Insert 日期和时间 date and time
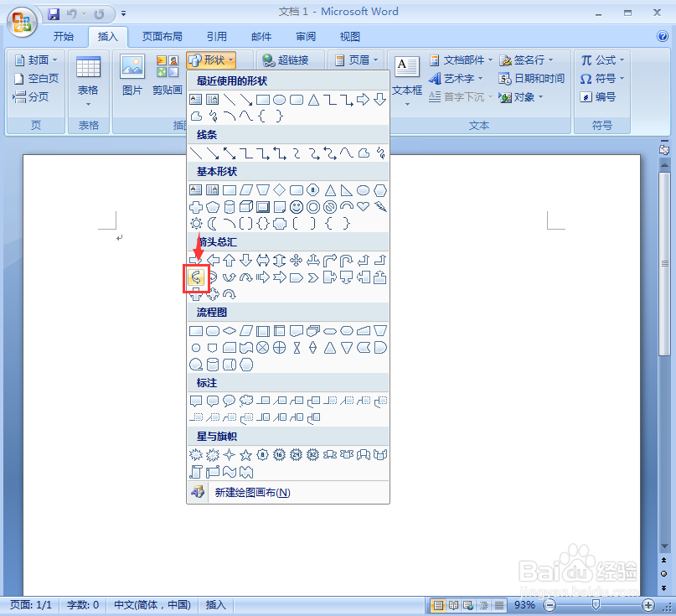The width and height of the screenshot is (676, 616). pyautogui.click(x=532, y=79)
